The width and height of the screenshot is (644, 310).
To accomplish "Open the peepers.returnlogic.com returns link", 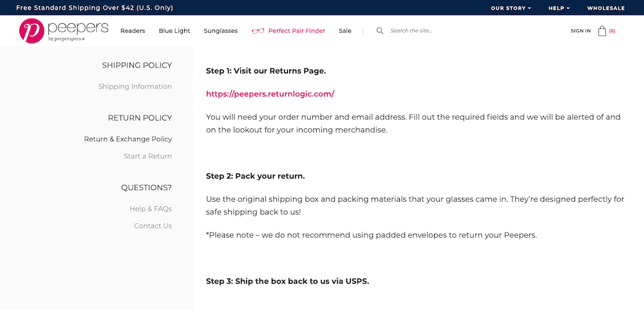I will click(x=270, y=94).
